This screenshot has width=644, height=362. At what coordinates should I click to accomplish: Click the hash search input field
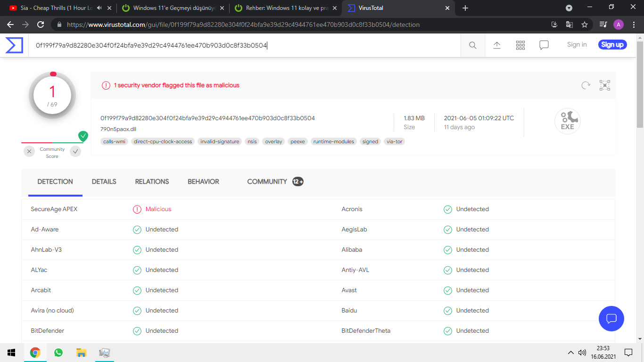245,45
